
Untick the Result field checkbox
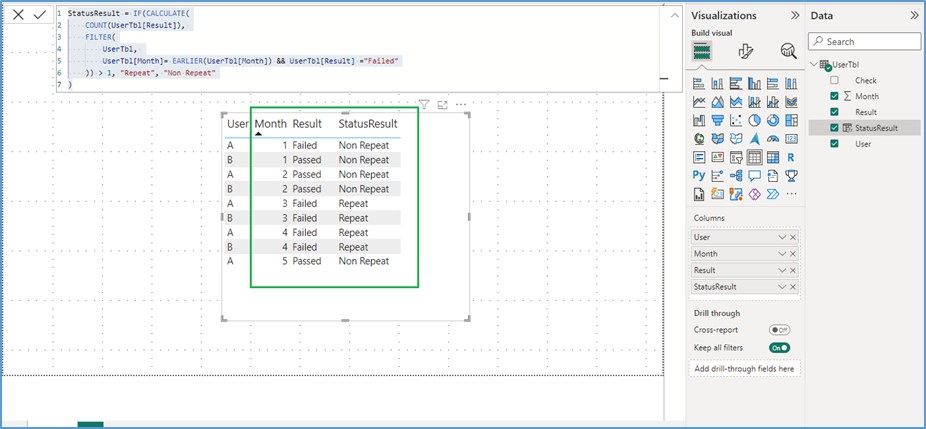tap(834, 112)
